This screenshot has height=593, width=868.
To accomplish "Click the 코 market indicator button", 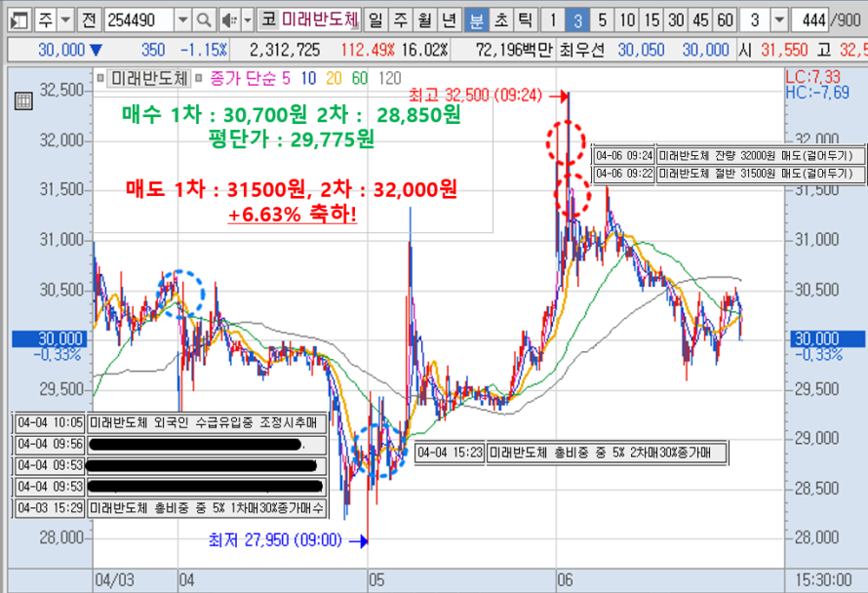I will click(266, 20).
